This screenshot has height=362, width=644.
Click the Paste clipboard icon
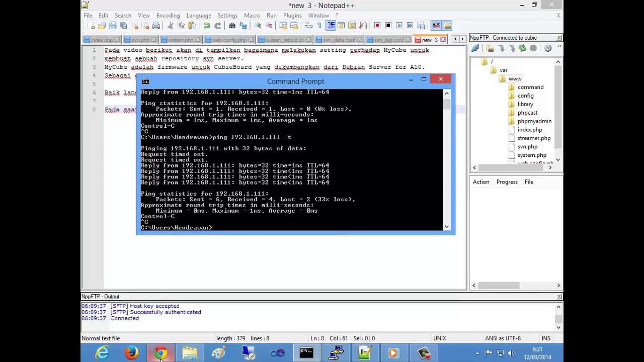[192, 26]
